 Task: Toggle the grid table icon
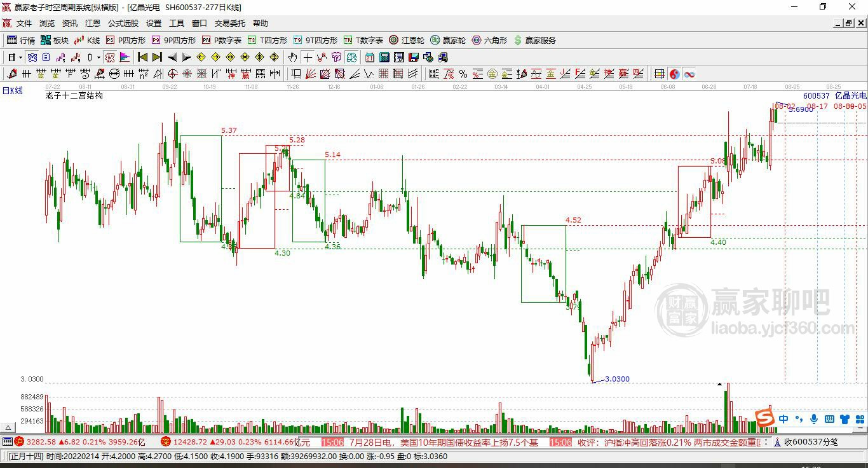pyautogui.click(x=660, y=74)
